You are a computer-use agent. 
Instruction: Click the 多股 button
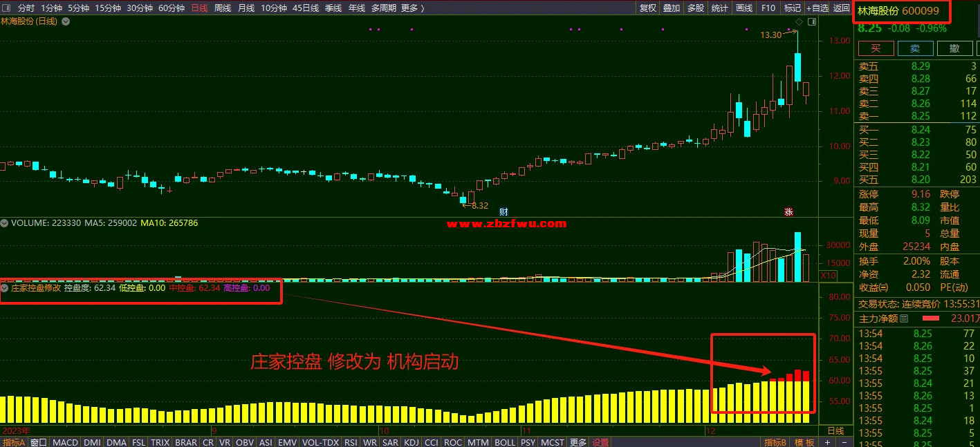coord(696,8)
